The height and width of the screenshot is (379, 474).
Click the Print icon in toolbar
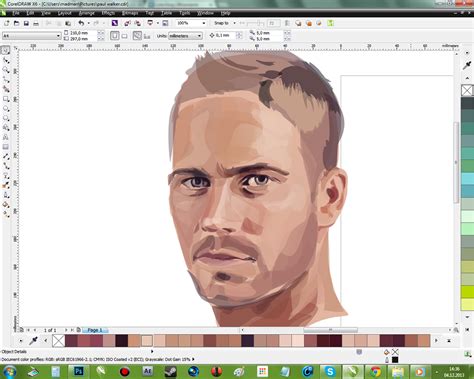(x=36, y=23)
